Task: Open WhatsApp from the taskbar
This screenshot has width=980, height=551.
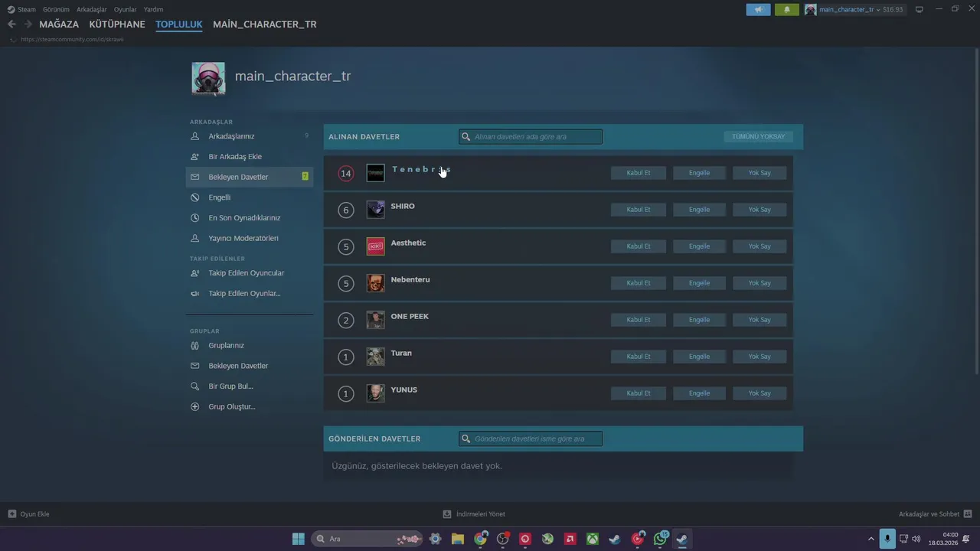Action: pyautogui.click(x=660, y=539)
